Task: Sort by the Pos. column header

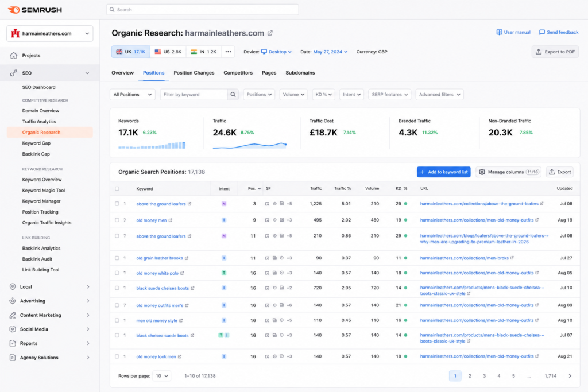Action: point(254,188)
